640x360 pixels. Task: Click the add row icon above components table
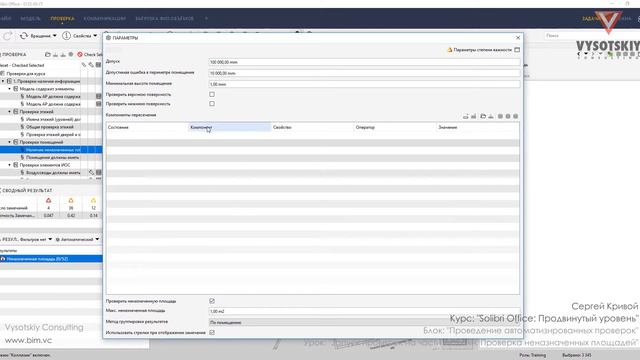point(466,116)
